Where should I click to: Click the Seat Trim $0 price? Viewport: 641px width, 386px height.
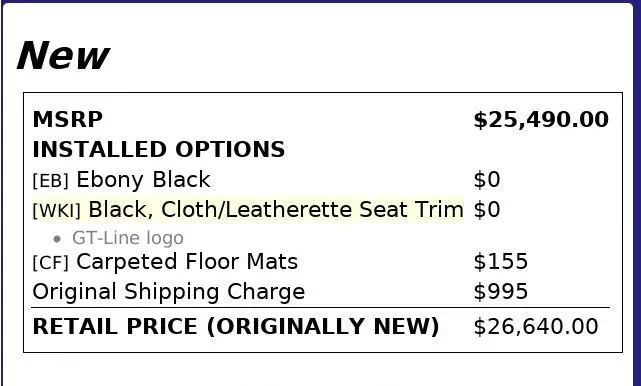tap(486, 209)
